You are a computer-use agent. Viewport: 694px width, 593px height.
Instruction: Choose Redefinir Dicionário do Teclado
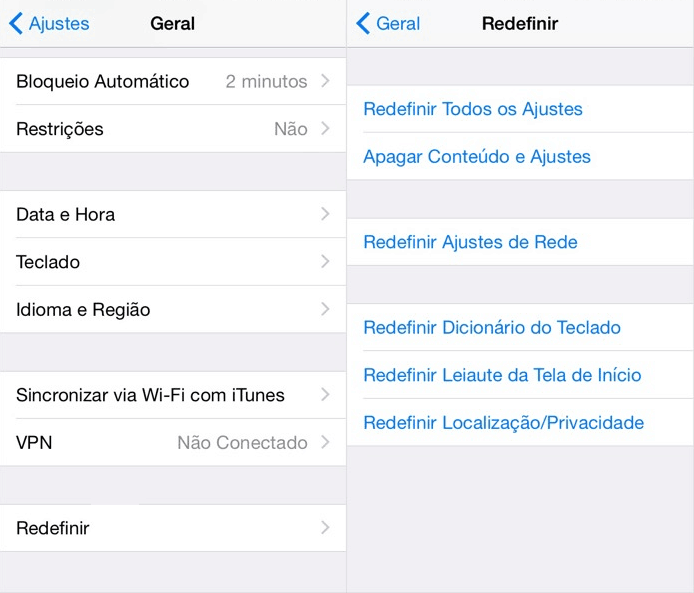tap(520, 327)
